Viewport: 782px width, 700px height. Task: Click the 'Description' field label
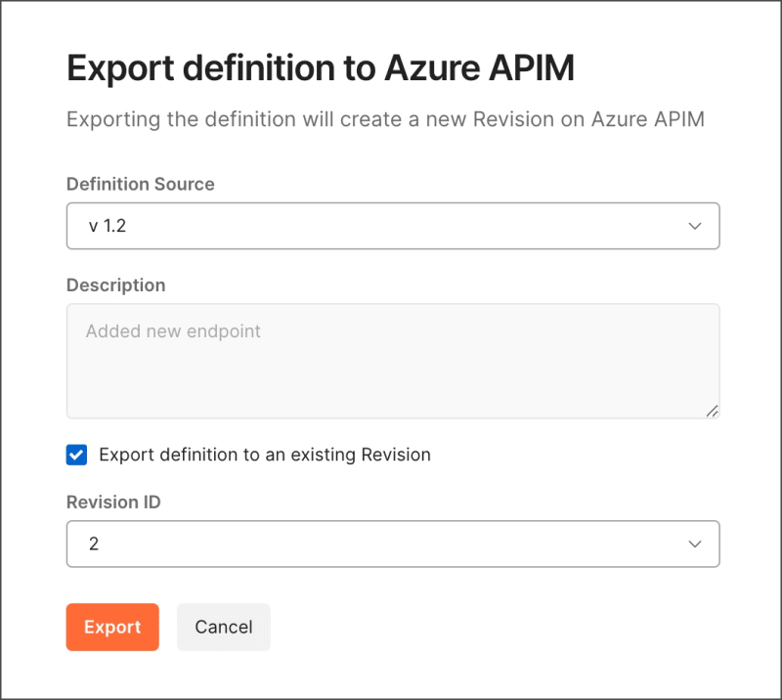pyautogui.click(x=116, y=285)
